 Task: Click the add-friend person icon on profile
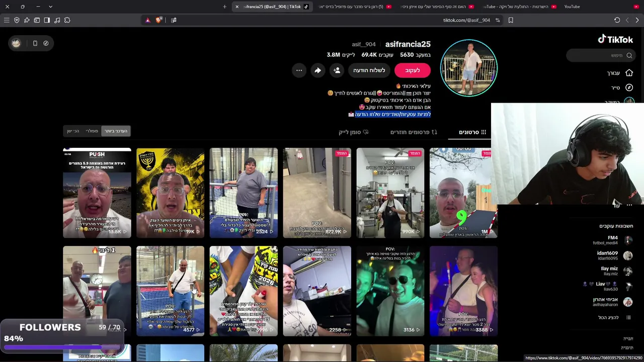click(337, 70)
